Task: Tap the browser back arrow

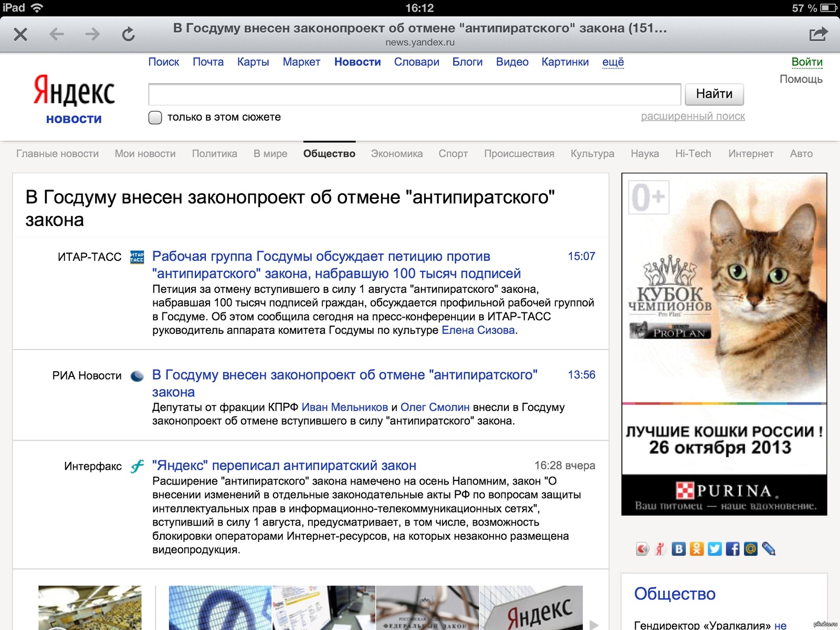Action: click(x=57, y=35)
